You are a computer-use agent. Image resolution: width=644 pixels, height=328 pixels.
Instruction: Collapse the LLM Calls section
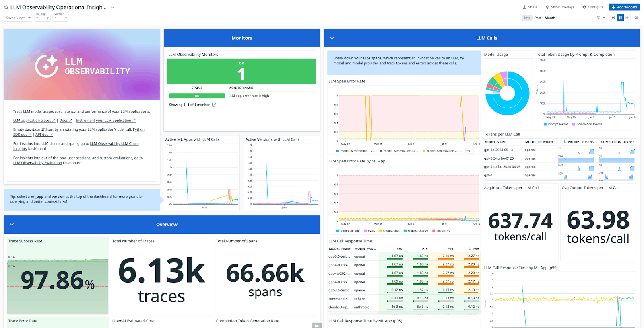332,38
